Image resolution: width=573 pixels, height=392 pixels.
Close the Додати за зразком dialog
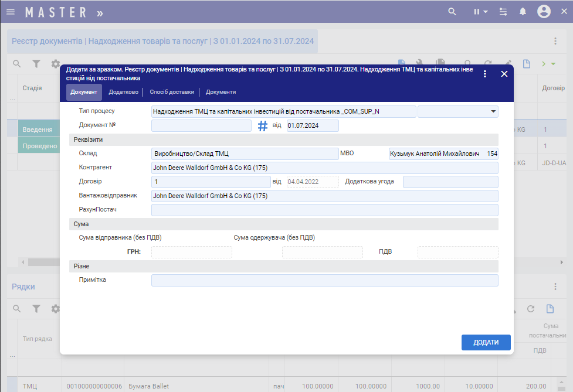504,74
